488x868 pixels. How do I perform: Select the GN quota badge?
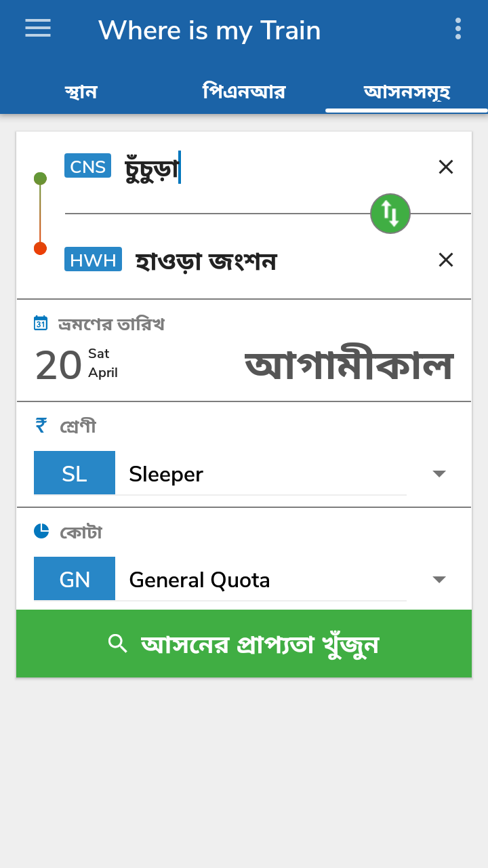75,578
